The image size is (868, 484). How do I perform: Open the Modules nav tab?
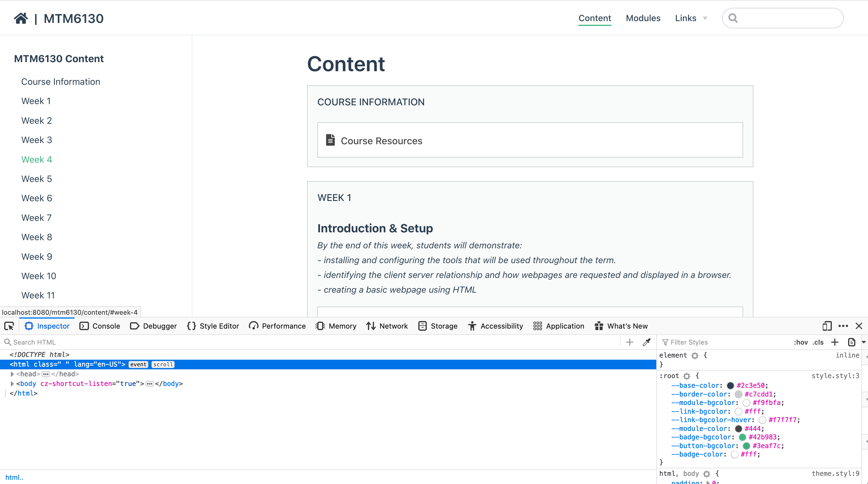[643, 18]
